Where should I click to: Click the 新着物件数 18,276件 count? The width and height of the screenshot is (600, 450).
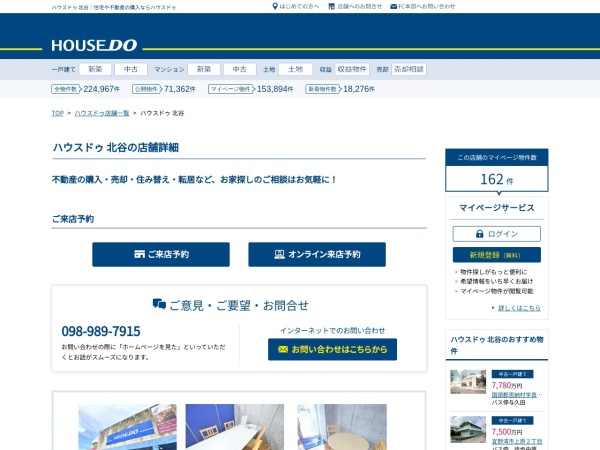pos(340,89)
